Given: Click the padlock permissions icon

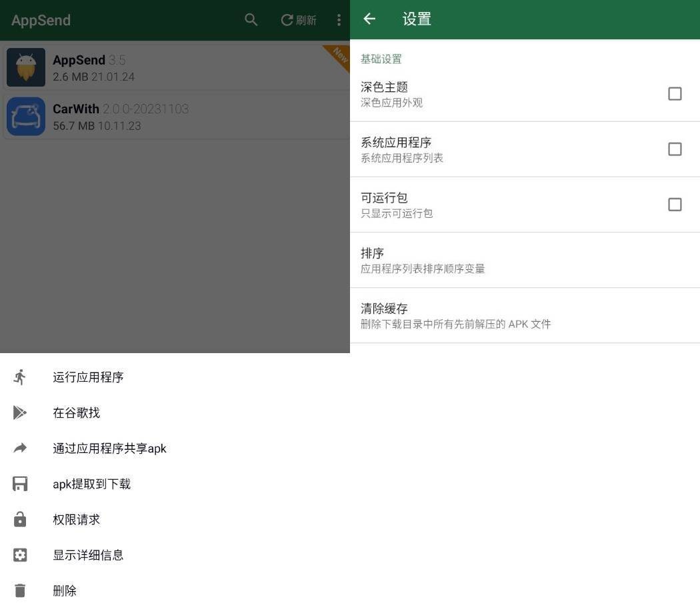Looking at the screenshot, I should tap(20, 519).
